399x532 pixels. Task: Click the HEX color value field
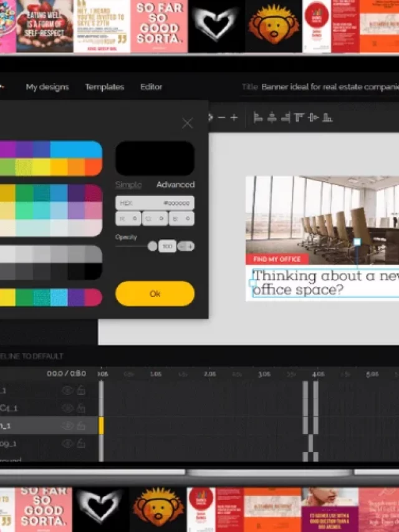(155, 203)
